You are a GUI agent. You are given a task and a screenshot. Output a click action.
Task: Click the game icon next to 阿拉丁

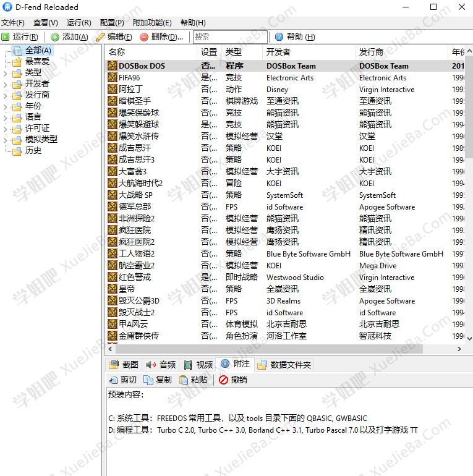click(x=113, y=89)
